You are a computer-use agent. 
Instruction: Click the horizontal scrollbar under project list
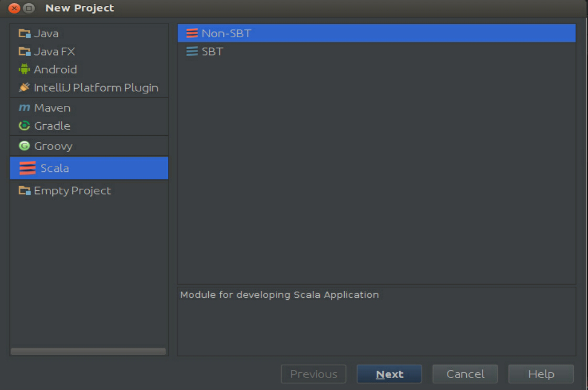point(88,351)
